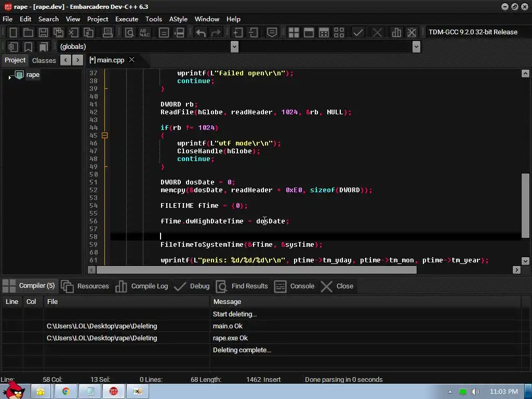Click the Save floppy disk icon
This screenshot has height=399, width=532.
coord(44,33)
